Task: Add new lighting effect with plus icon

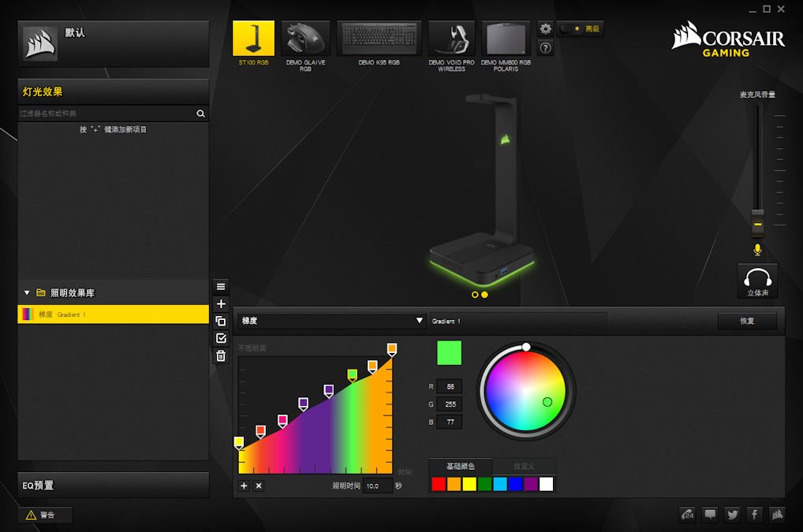Action: pos(221,304)
